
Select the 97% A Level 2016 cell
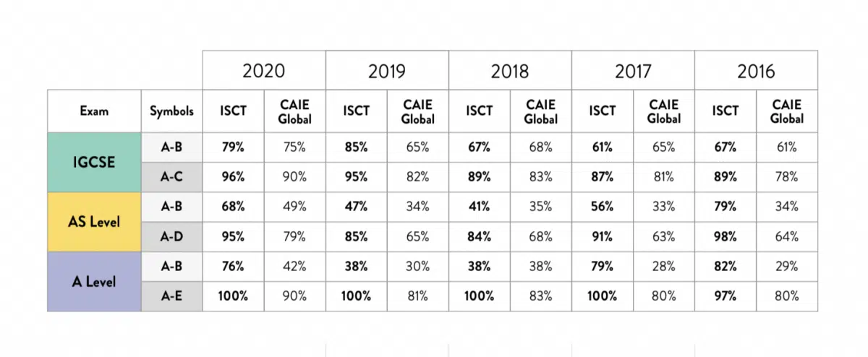(x=726, y=296)
